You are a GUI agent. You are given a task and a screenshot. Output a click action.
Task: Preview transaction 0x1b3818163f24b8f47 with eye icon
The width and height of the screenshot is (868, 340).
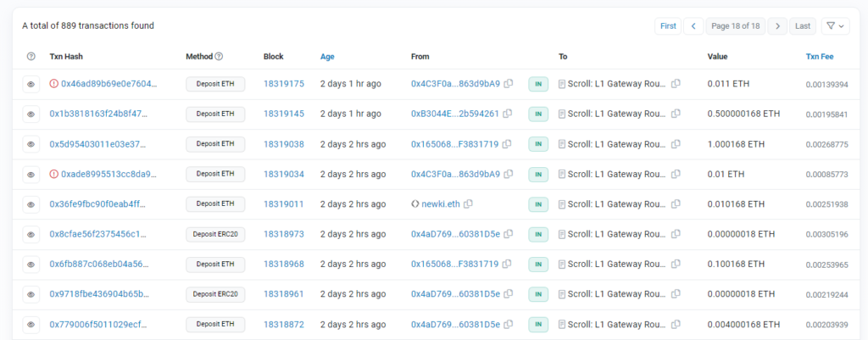point(31,114)
